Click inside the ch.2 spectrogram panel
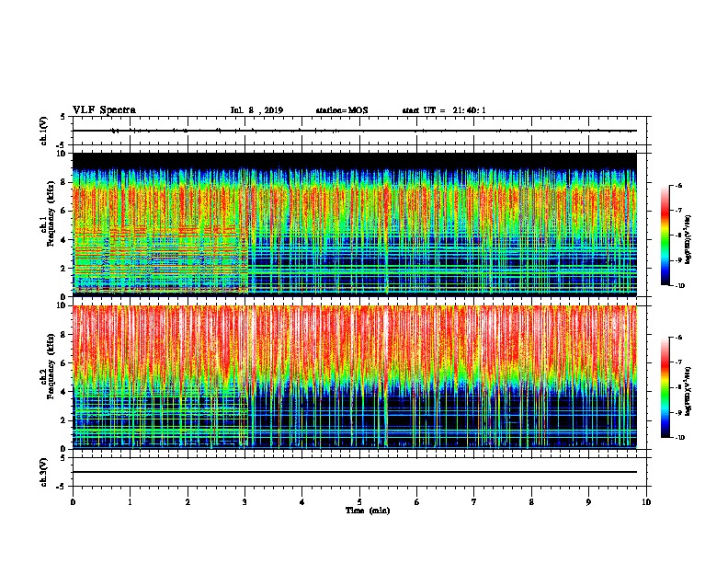The image size is (728, 563). click(x=355, y=377)
